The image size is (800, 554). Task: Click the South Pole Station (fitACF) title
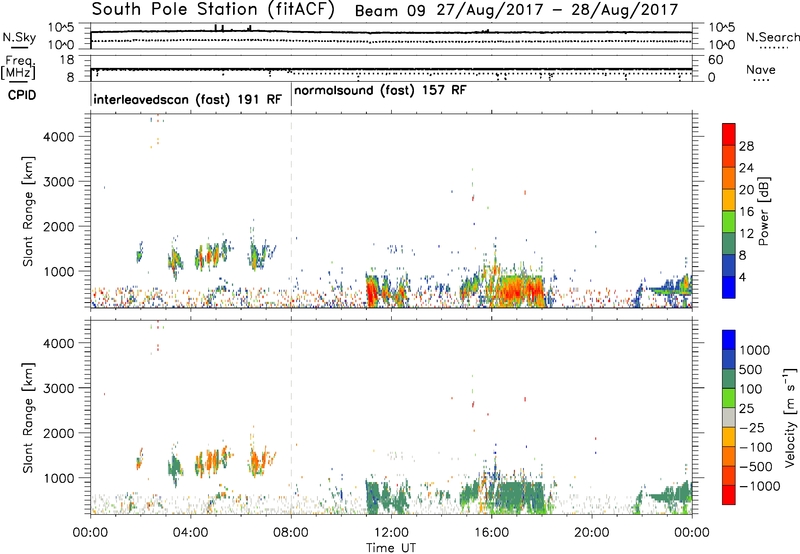pyautogui.click(x=213, y=10)
